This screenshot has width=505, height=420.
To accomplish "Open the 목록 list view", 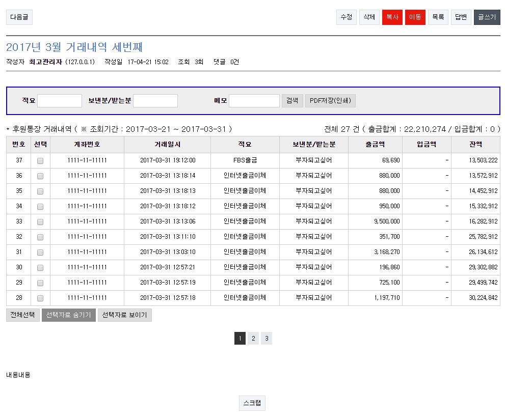I will (438, 17).
